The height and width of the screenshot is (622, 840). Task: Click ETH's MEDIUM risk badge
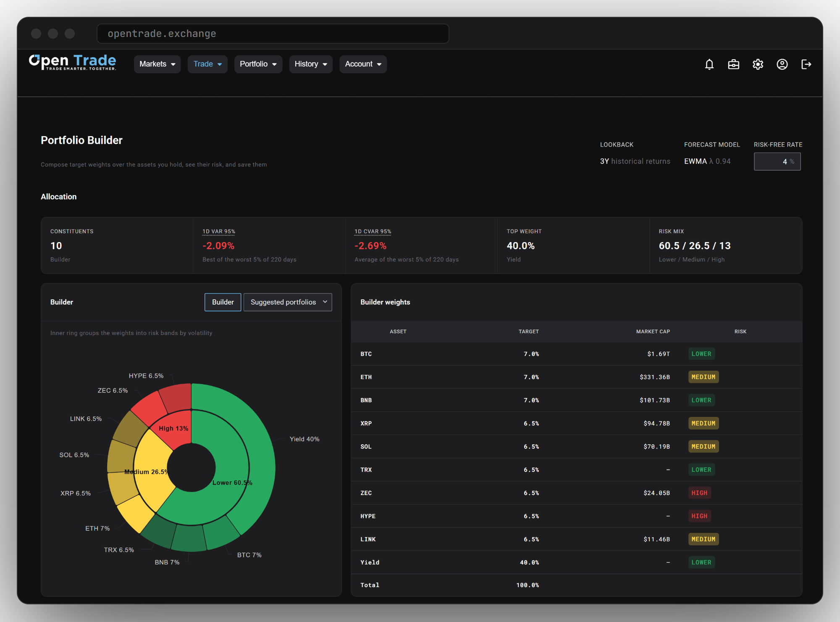703,377
